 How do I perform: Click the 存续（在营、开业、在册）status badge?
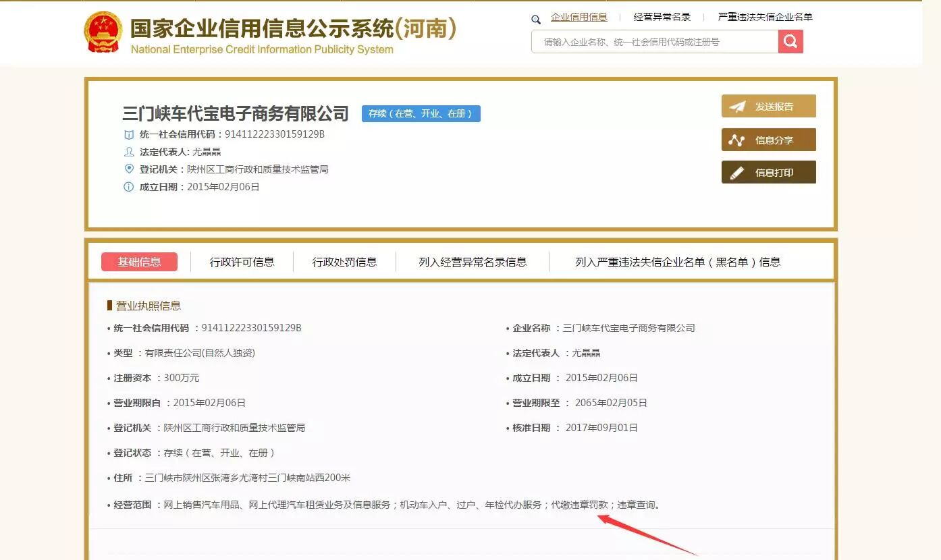(421, 113)
